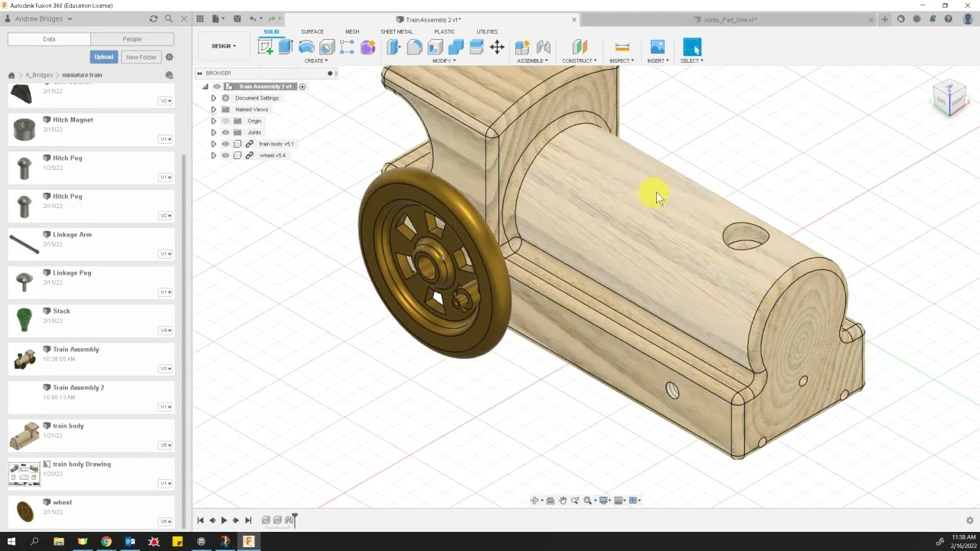Toggle visibility eye of Origin folder

[225, 121]
